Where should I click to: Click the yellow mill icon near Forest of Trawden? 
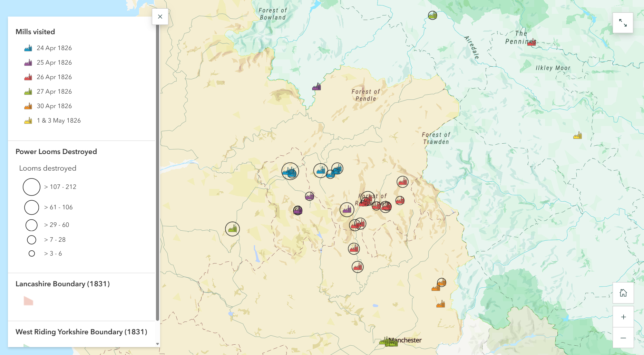(578, 135)
